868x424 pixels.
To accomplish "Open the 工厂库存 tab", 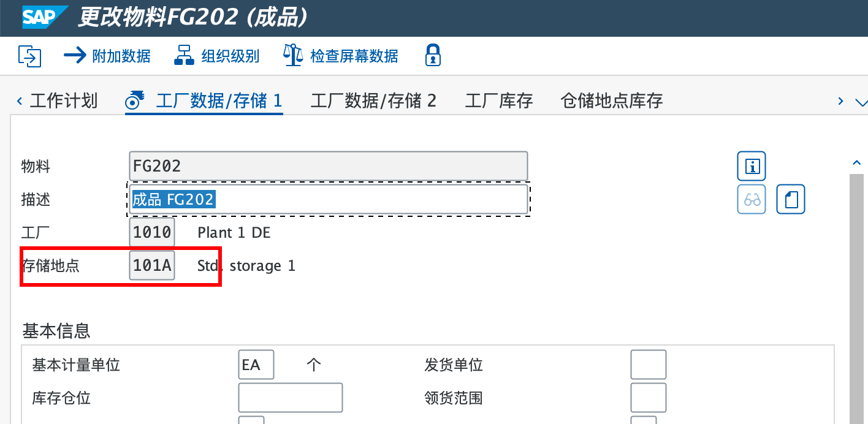I will tap(498, 100).
